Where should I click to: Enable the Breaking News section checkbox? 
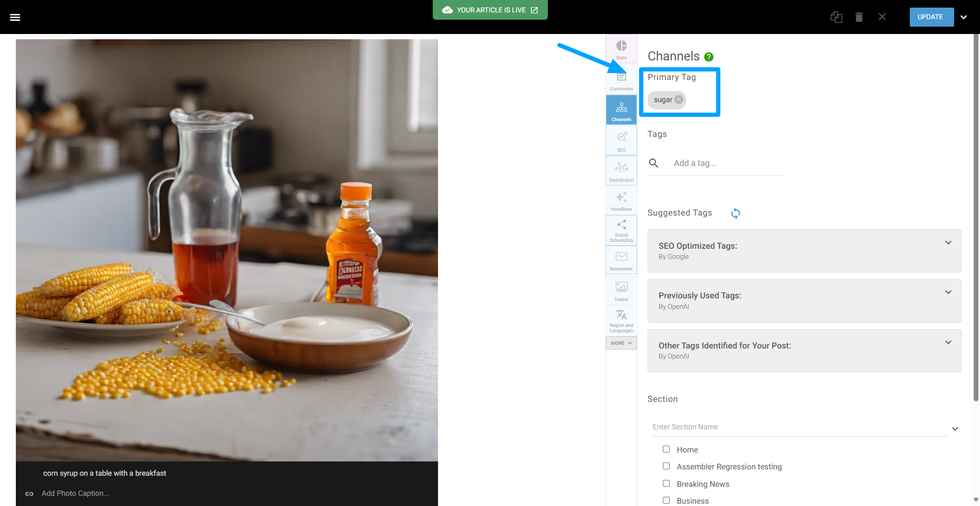click(x=666, y=483)
